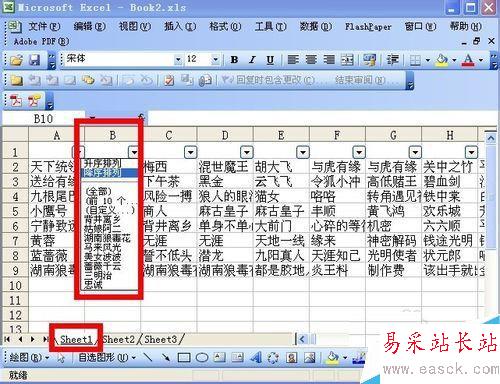Select the Line drawing tool
This screenshot has height=384, width=500.
[x=147, y=358]
